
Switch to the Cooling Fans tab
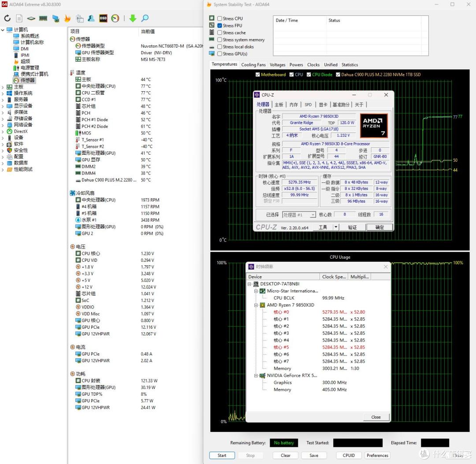point(253,65)
